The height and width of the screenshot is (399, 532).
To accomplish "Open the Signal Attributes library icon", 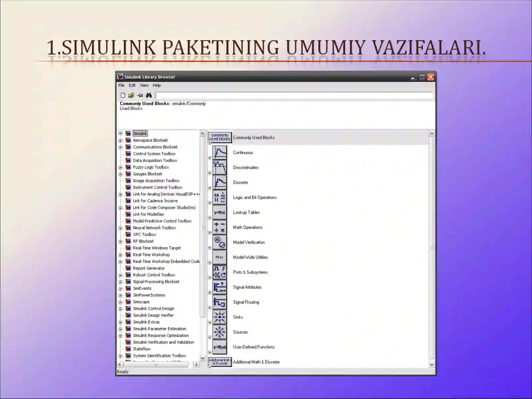I will point(220,287).
